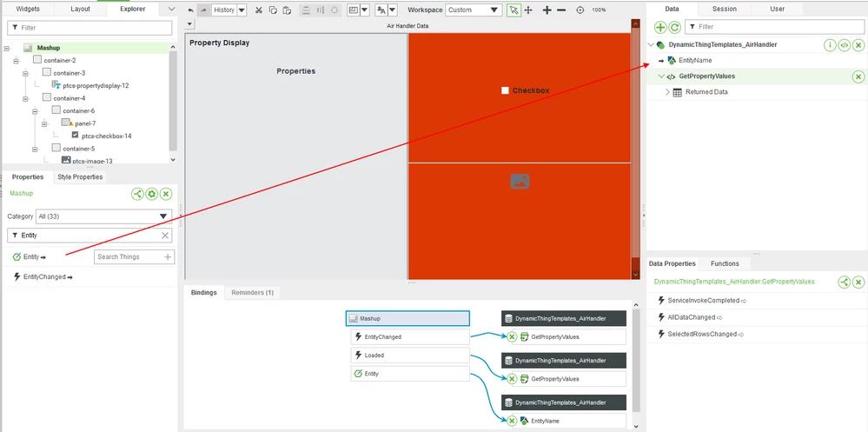This screenshot has width=868, height=432.
Task: Click the image placeholder widget on canvas
Action: point(520,181)
